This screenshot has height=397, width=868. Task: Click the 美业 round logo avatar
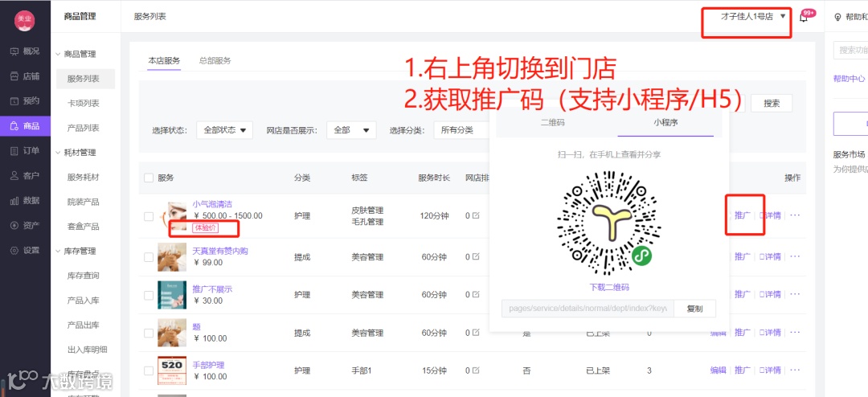pyautogui.click(x=24, y=20)
